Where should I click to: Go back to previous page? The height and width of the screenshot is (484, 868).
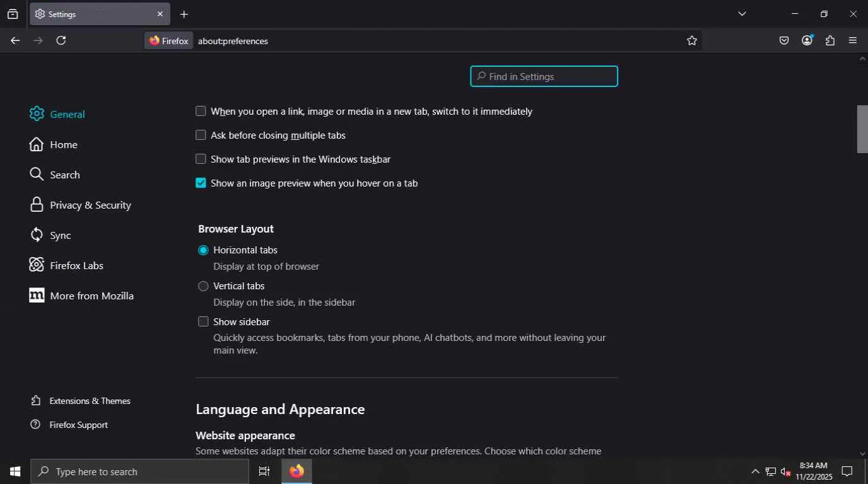[x=15, y=40]
